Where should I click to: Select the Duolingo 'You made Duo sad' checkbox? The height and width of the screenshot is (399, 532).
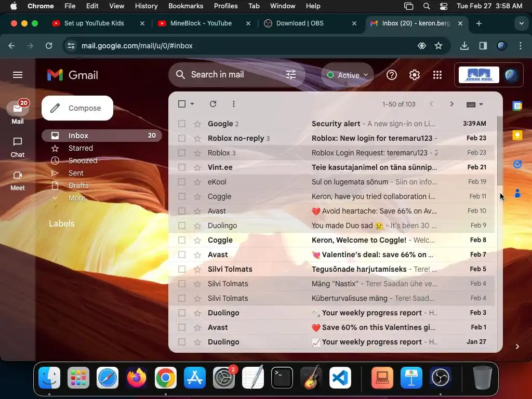point(182,225)
